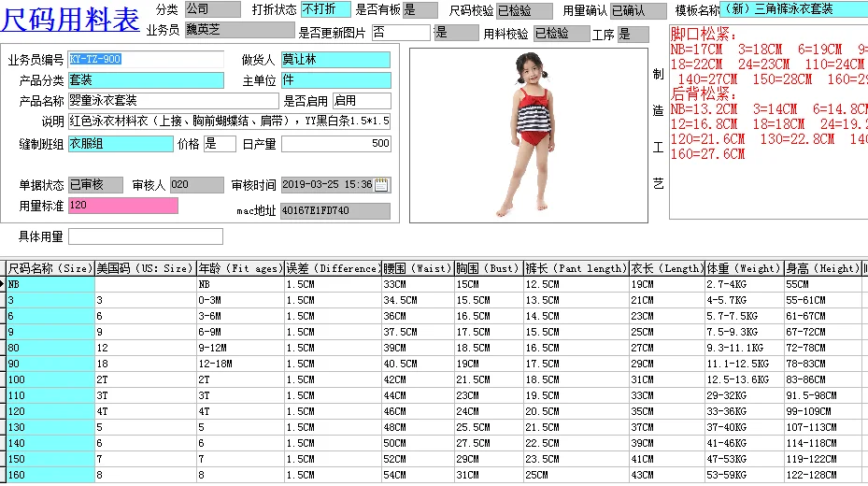Click the 价格 field showing 是
Screen dimensions: 868x486
pos(220,144)
